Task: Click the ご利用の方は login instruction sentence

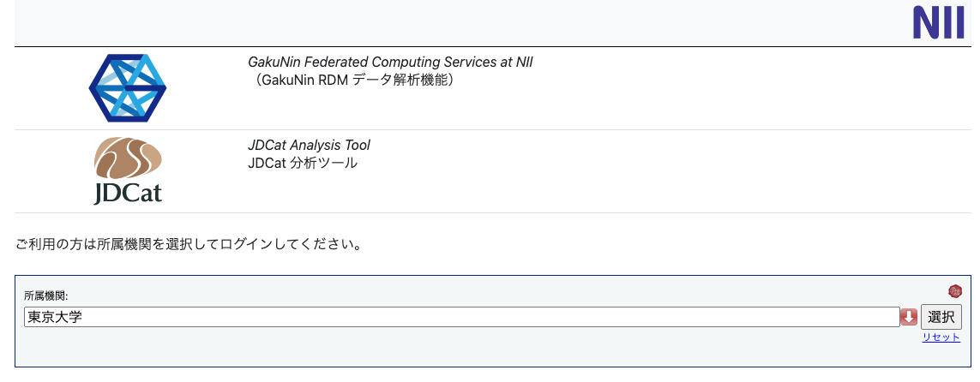Action: [188, 245]
